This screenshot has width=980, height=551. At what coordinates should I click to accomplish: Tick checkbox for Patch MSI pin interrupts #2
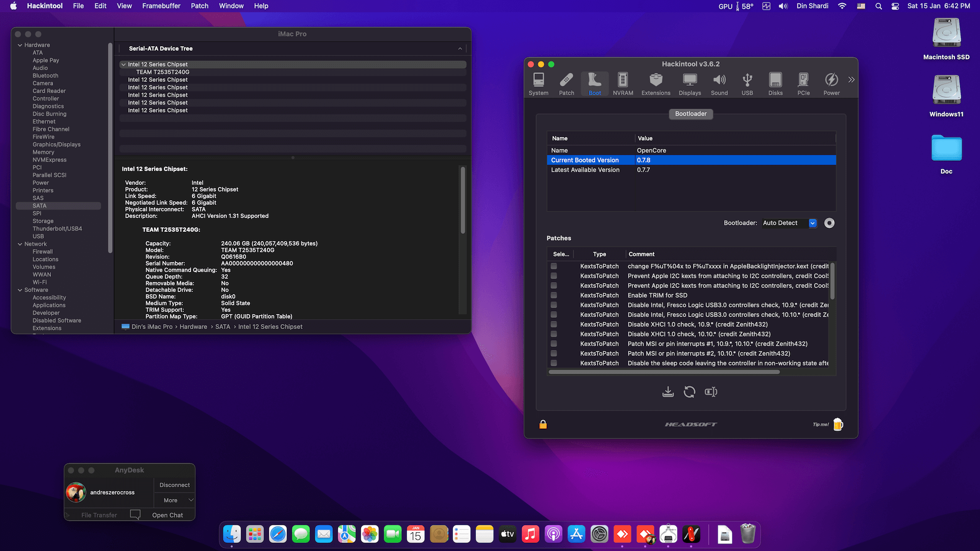554,354
